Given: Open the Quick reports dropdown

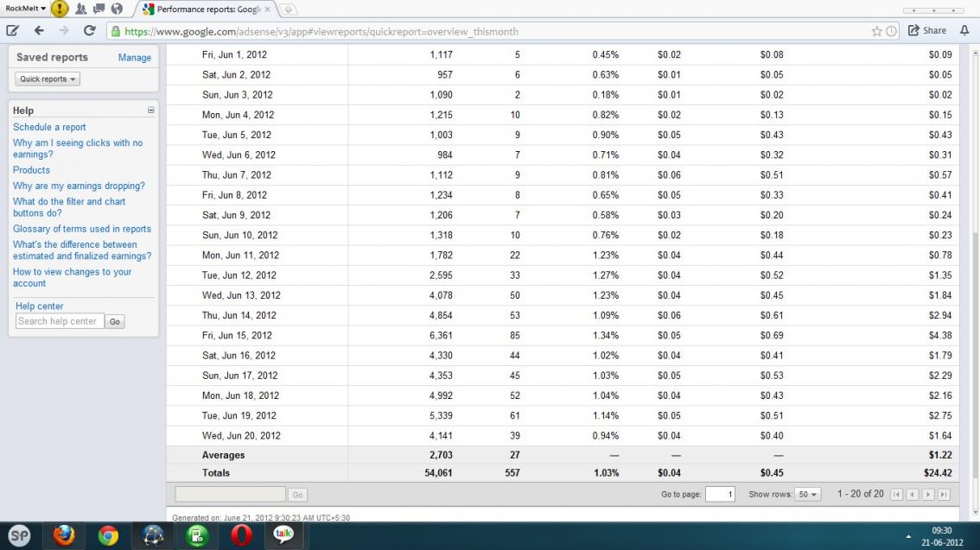Looking at the screenshot, I should coord(48,79).
